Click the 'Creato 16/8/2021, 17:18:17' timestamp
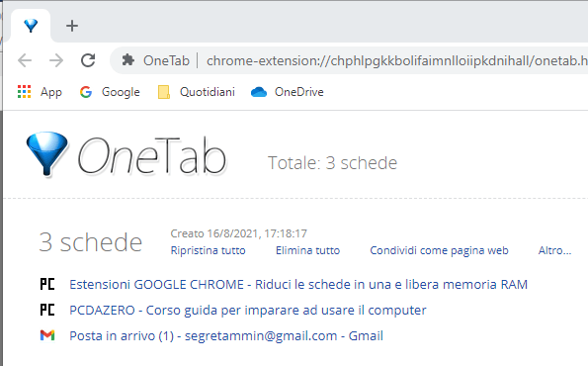This screenshot has height=366, width=588. tap(238, 233)
